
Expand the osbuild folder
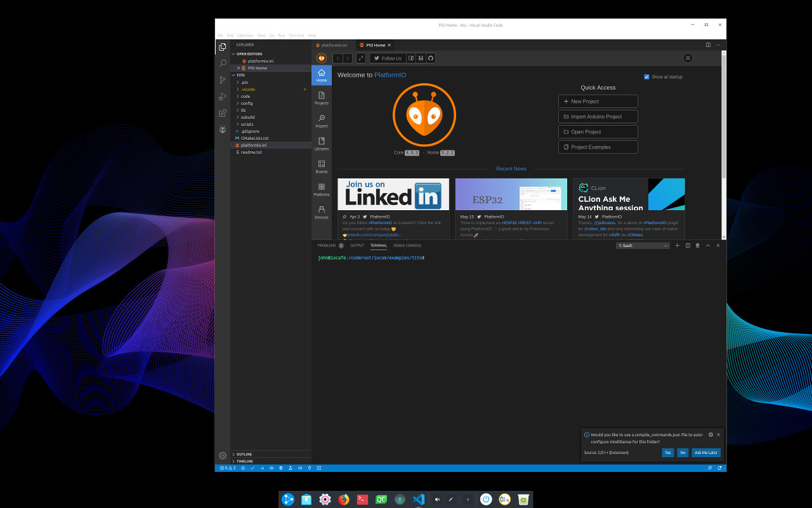point(271,117)
